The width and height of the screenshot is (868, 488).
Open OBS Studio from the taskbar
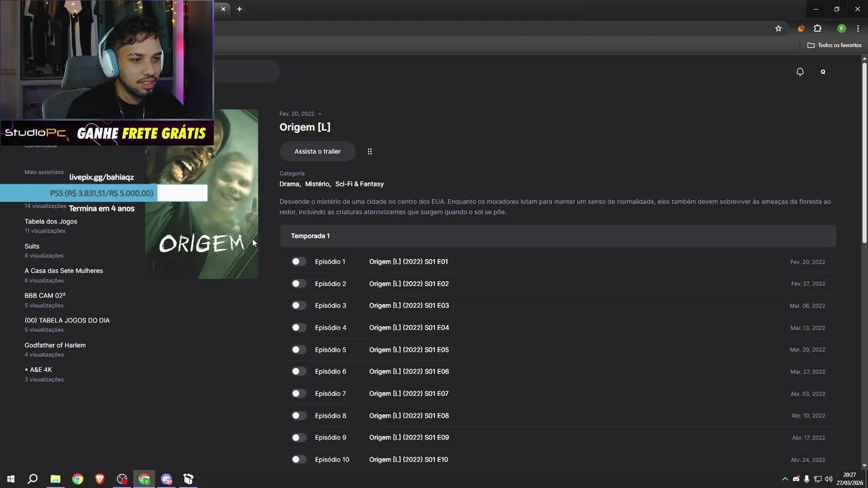[122, 479]
